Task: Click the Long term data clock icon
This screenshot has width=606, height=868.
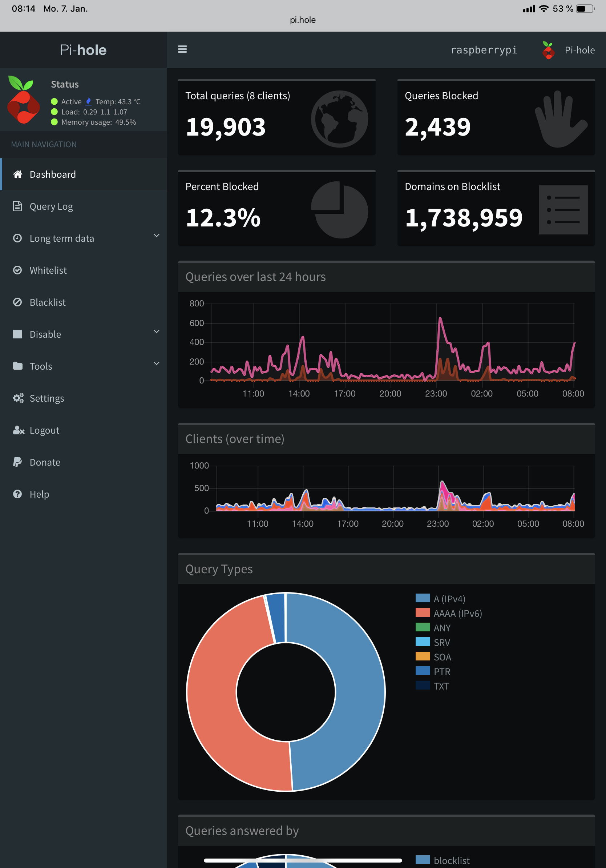Action: [x=17, y=238]
